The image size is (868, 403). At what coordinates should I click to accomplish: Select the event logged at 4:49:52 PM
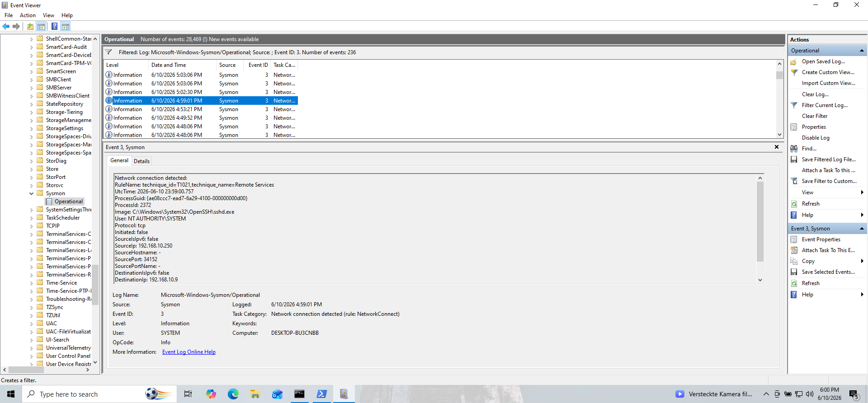coord(201,118)
